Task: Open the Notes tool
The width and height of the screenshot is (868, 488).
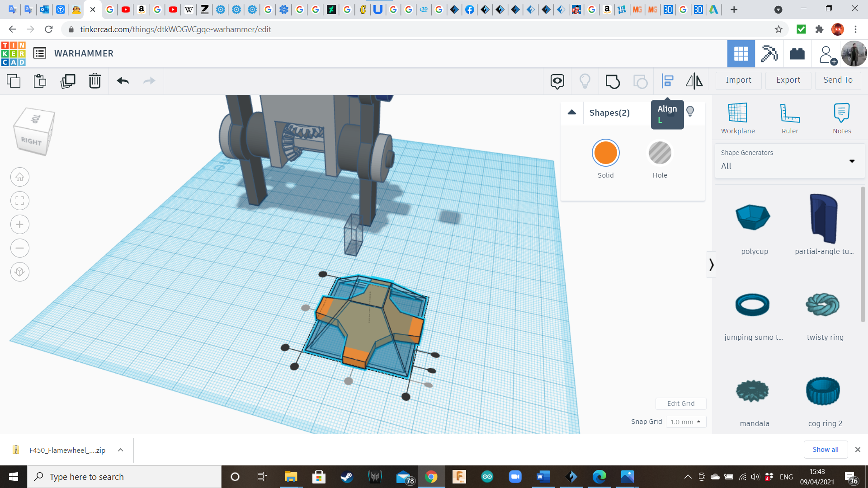Action: [842, 118]
